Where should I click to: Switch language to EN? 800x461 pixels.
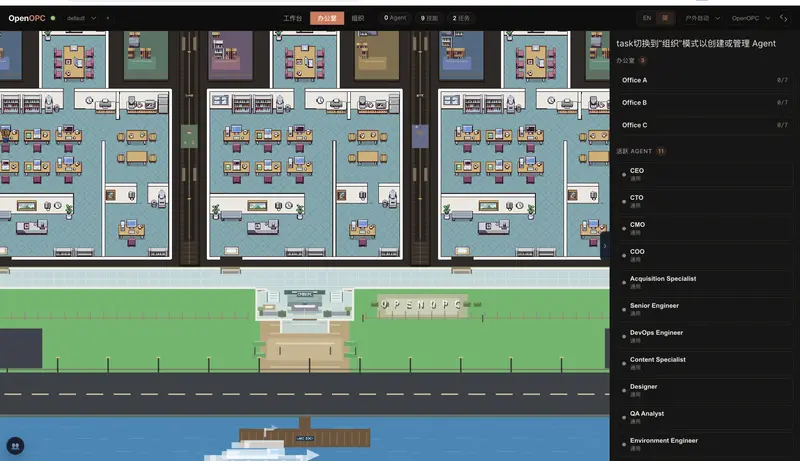click(647, 18)
